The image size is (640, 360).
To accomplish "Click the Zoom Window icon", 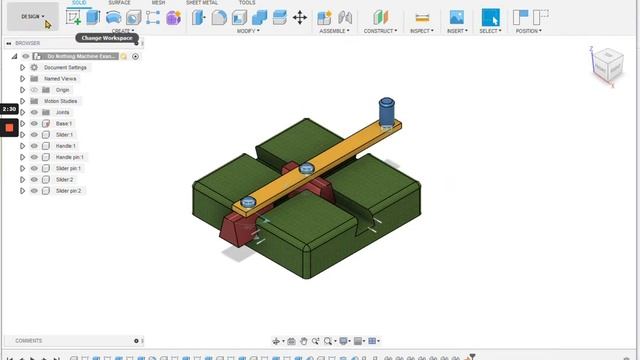I will click(316, 341).
